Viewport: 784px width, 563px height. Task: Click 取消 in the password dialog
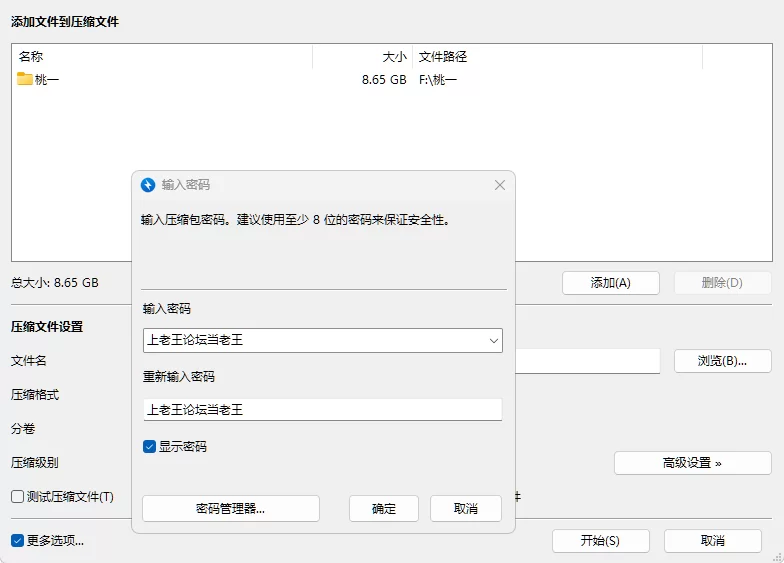[466, 508]
